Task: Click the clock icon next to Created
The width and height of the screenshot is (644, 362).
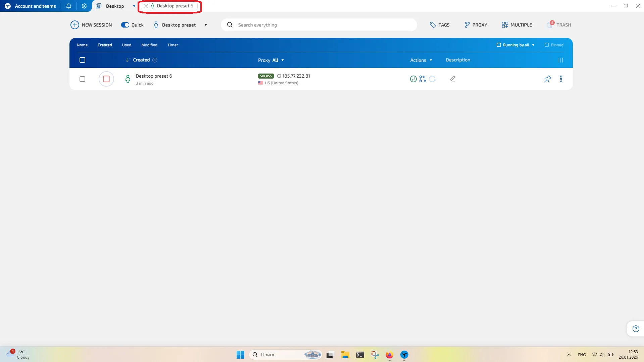Action: click(155, 60)
